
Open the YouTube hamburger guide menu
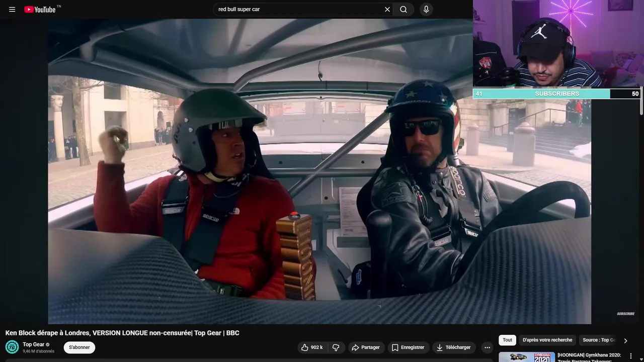(x=12, y=9)
